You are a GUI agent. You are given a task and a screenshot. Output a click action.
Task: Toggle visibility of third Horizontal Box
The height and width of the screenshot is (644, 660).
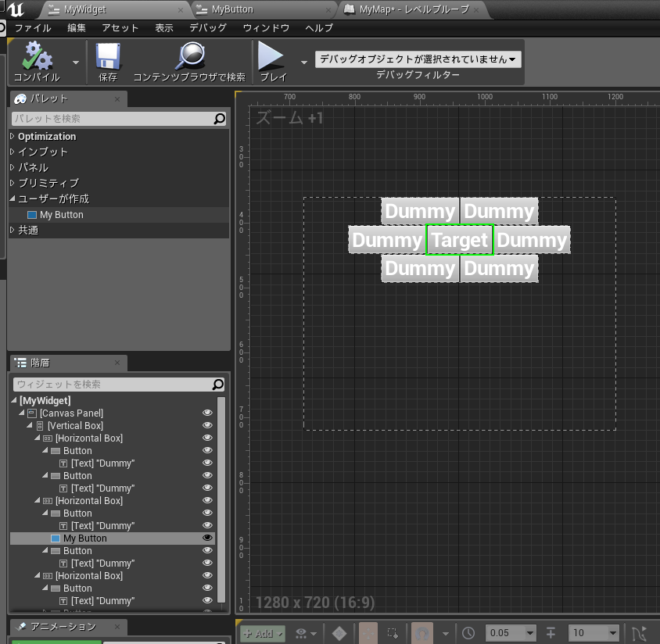point(207,575)
